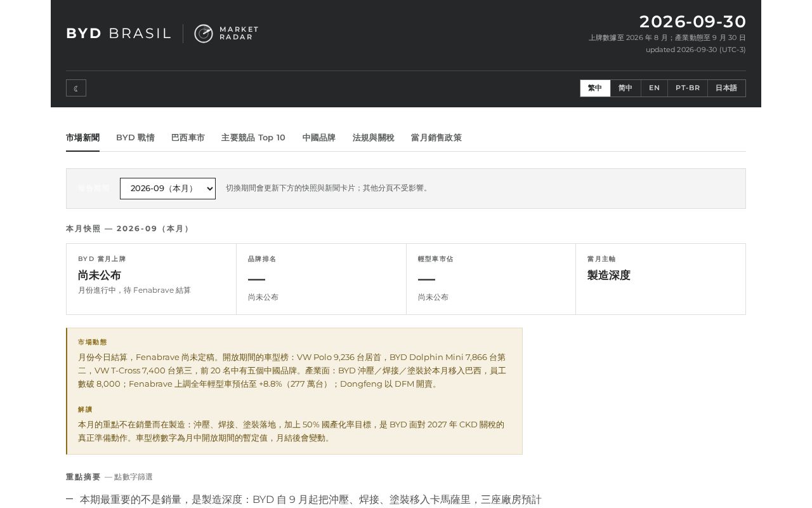This screenshot has height=508, width=812.
Task: Open the 市場新聞 tab
Action: click(82, 138)
